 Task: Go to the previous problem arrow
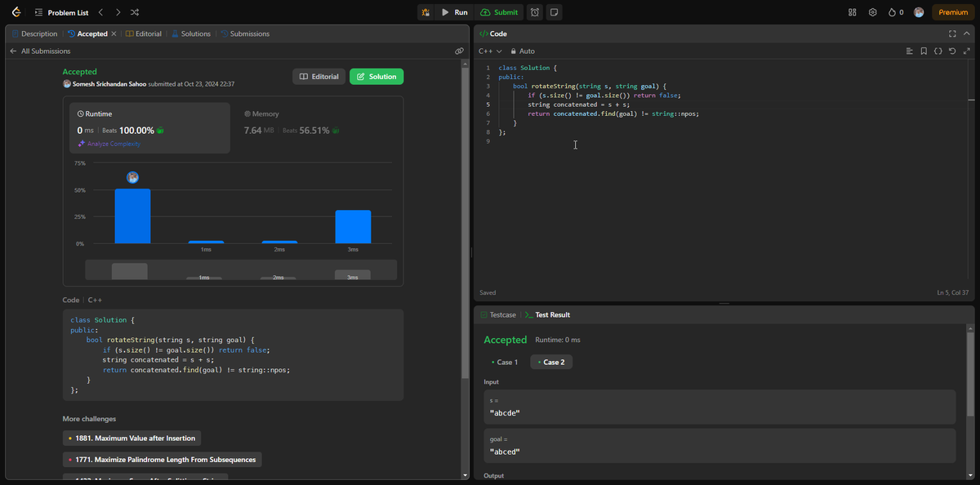[100, 12]
